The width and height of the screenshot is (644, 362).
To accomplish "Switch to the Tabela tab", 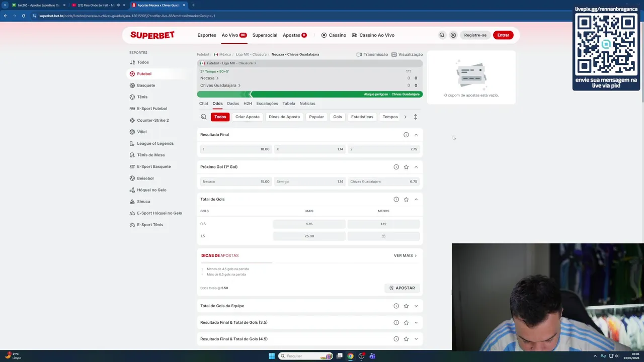I will click(289, 104).
